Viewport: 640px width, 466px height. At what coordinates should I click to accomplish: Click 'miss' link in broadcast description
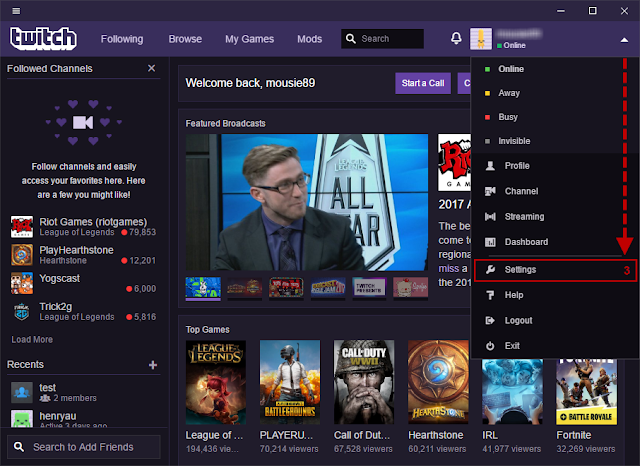click(449, 269)
